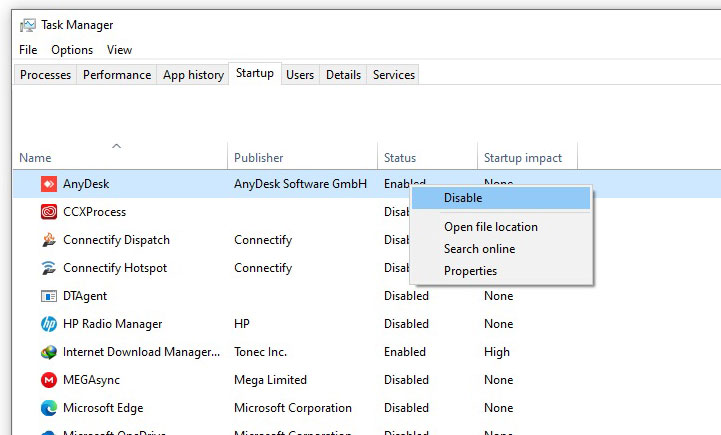Open the File menu
721x435 pixels.
click(28, 50)
